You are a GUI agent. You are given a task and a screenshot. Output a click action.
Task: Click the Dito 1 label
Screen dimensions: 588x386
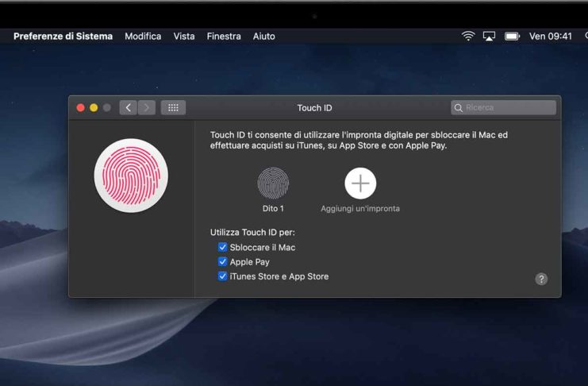[273, 208]
